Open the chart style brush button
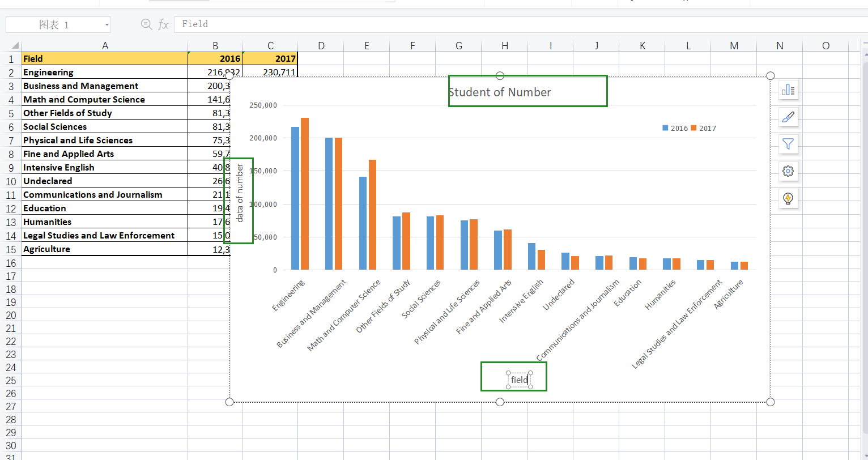The image size is (868, 460). (x=788, y=117)
